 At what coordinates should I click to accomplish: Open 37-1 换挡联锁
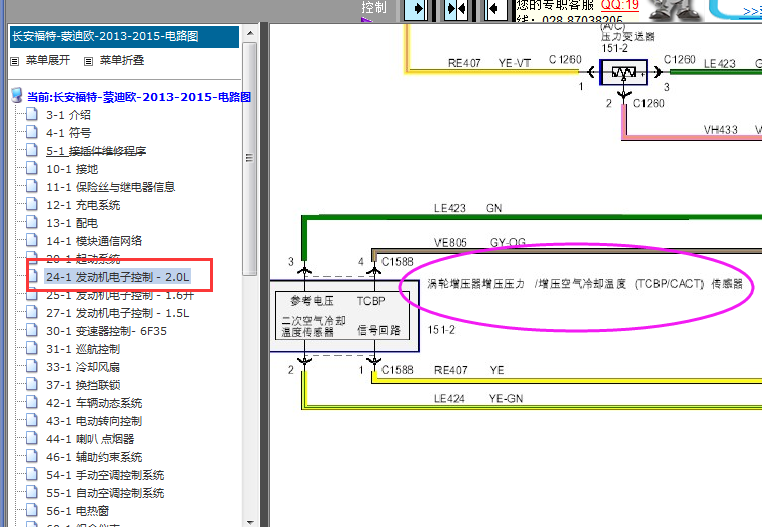point(83,385)
